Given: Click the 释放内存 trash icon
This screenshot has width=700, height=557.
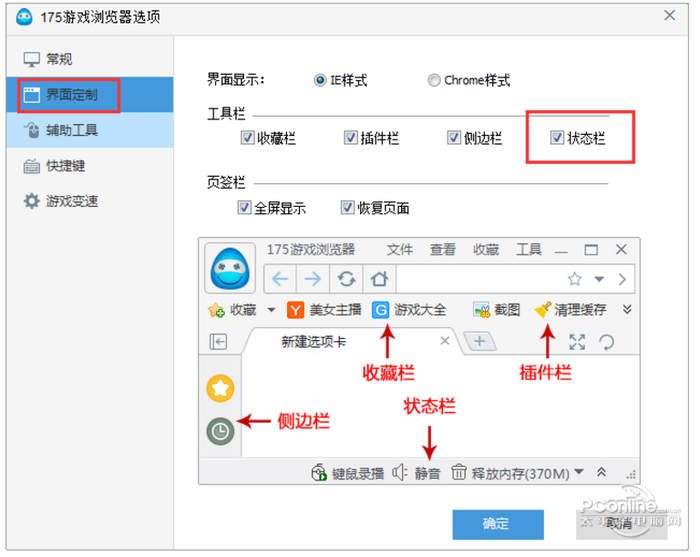Looking at the screenshot, I should (458, 472).
